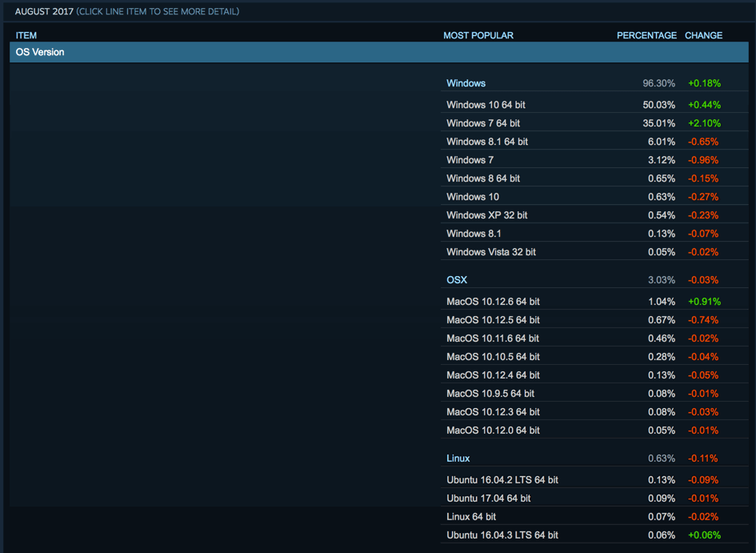The width and height of the screenshot is (756, 553).
Task: Click the Linux category heading
Action: (458, 459)
